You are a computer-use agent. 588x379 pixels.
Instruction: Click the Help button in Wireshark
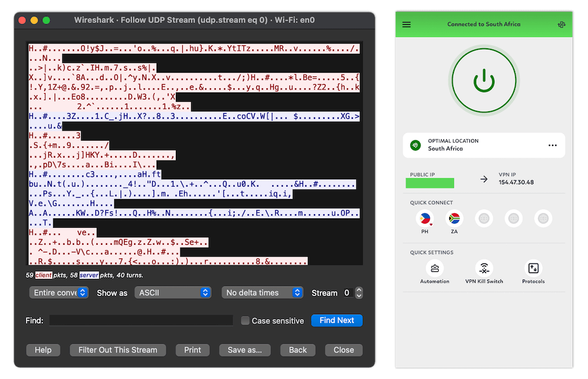click(43, 350)
